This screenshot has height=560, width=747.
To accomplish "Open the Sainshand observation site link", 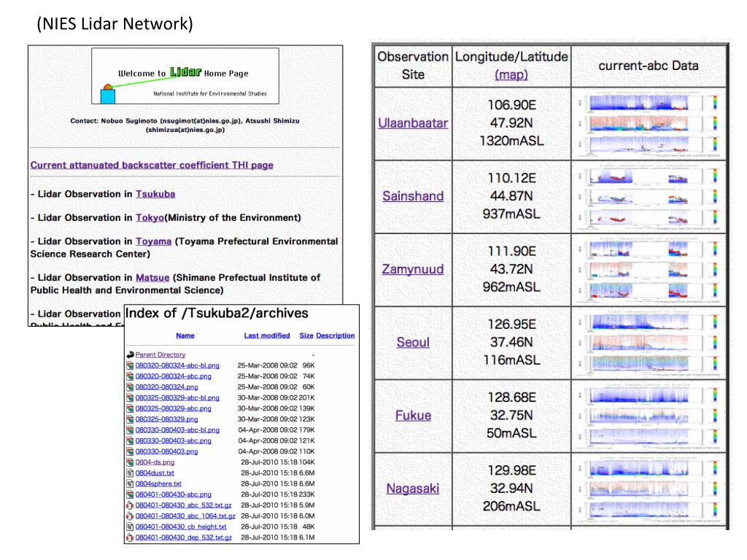I will (413, 195).
